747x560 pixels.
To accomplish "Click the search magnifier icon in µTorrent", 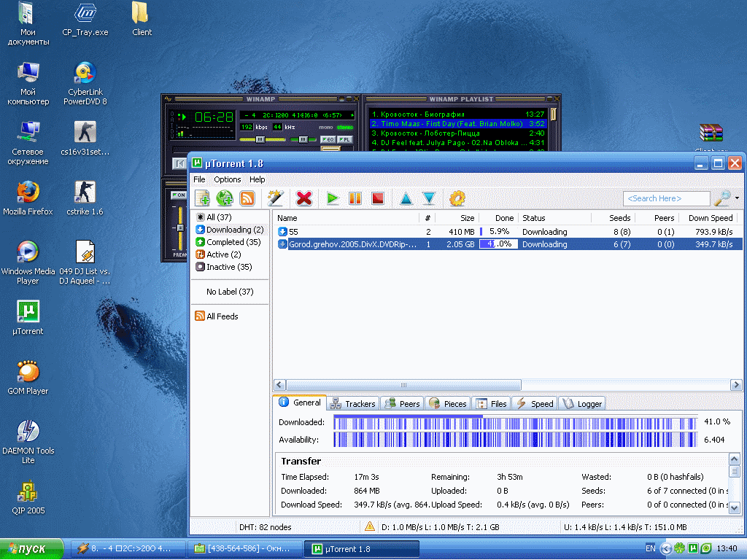I will (x=722, y=198).
